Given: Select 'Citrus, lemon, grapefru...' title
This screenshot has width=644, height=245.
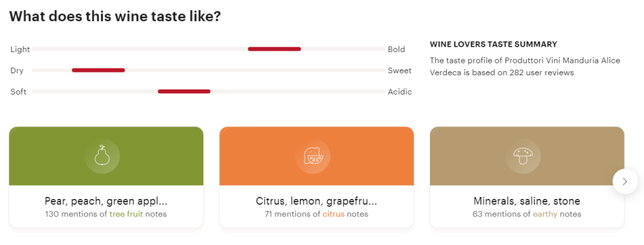Looking at the screenshot, I should 316,201.
